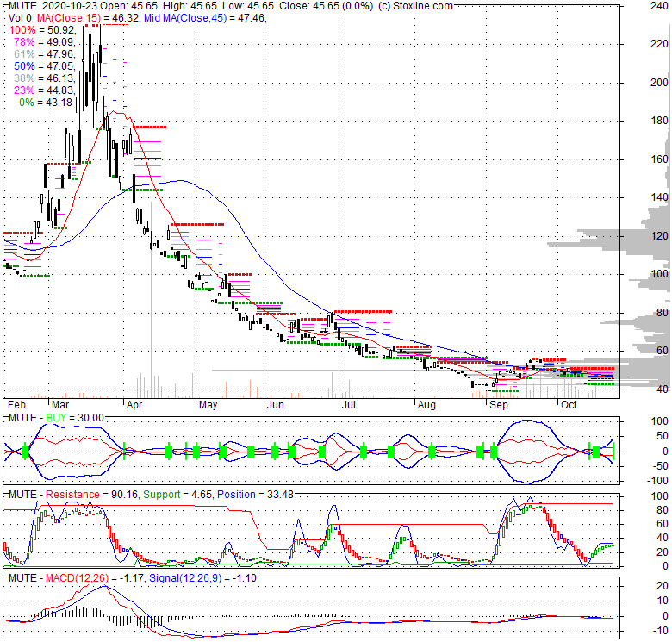Click the 160 price axis label

pyautogui.click(x=659, y=159)
